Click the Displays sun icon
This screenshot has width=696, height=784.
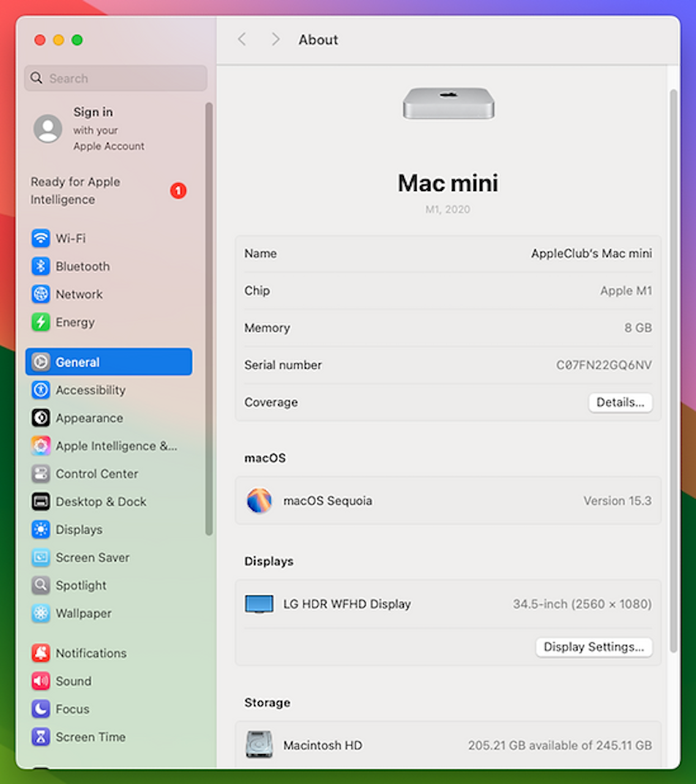point(40,529)
